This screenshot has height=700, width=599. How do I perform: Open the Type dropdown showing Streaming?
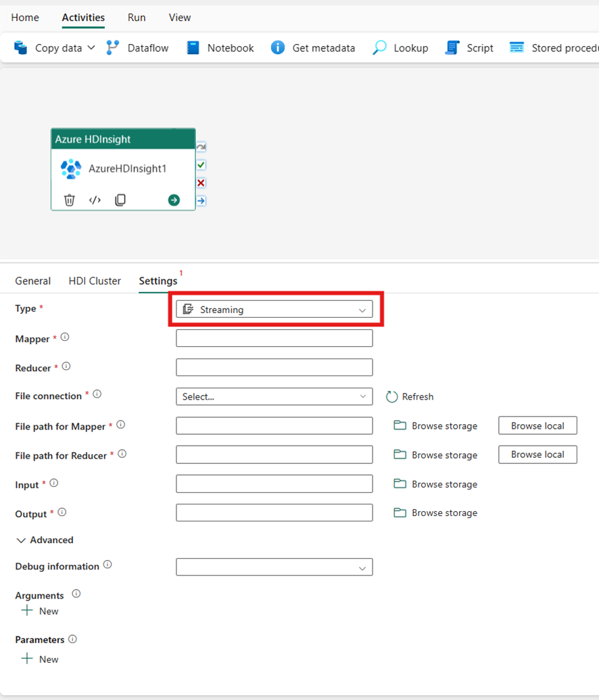[x=274, y=309]
